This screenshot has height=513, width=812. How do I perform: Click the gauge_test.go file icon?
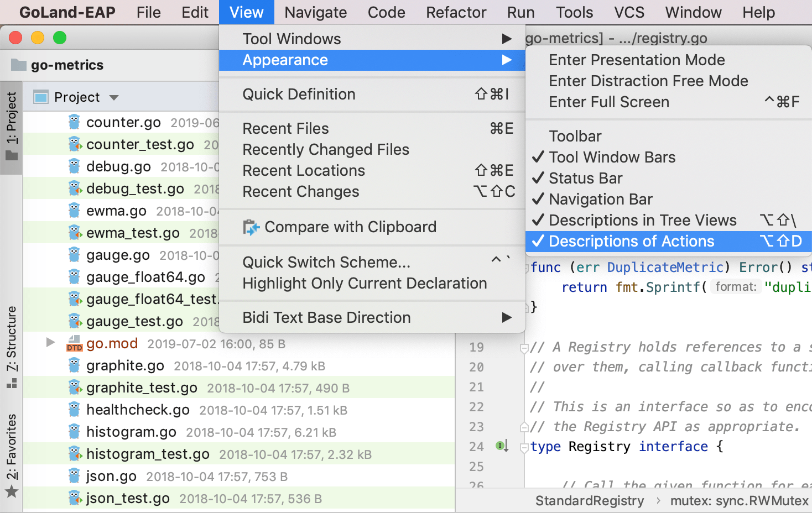(75, 321)
